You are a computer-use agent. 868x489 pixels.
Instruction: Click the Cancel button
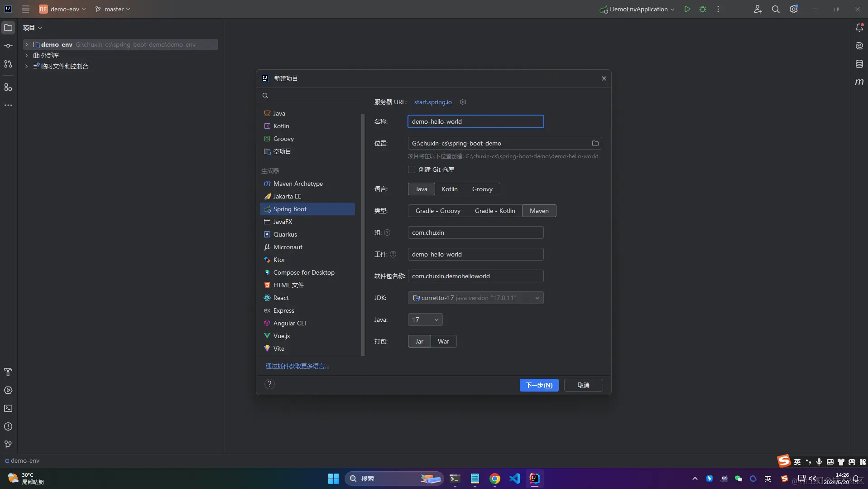pyautogui.click(x=583, y=385)
